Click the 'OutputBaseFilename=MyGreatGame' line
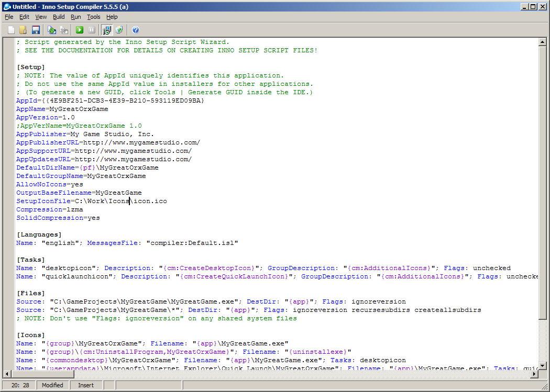Image resolution: width=550 pixels, height=392 pixels. tap(79, 193)
